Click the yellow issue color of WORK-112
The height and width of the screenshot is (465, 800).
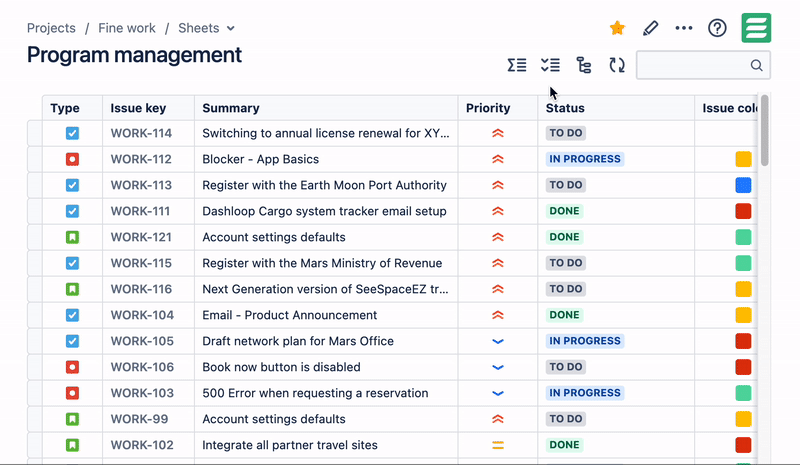(x=743, y=159)
